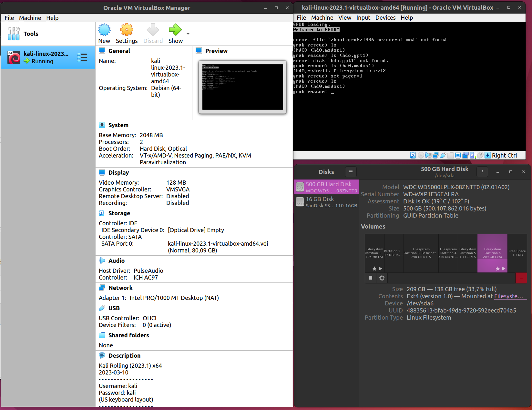The width and height of the screenshot is (532, 410).
Task: Select the 290 GB NTFS Partition 3
Action: tap(421, 253)
